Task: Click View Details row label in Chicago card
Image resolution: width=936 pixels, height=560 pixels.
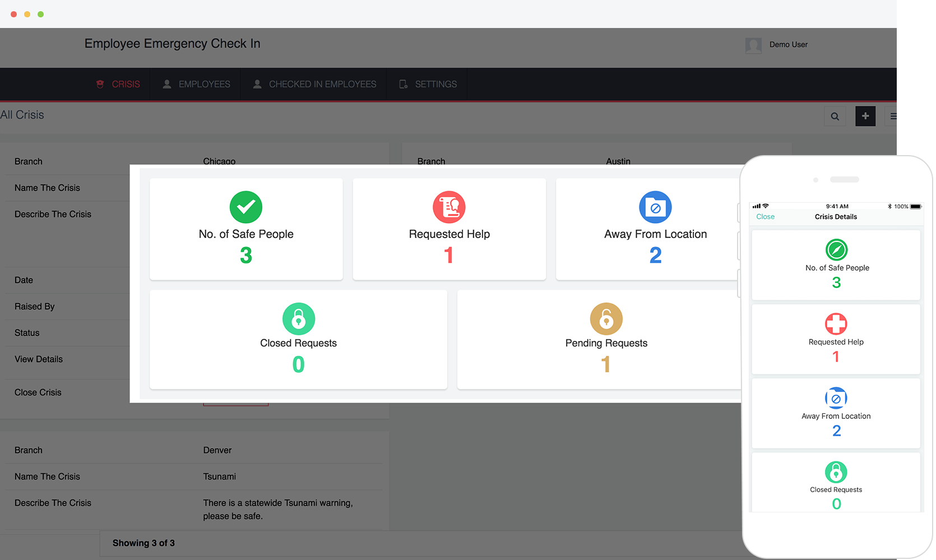Action: tap(39, 360)
